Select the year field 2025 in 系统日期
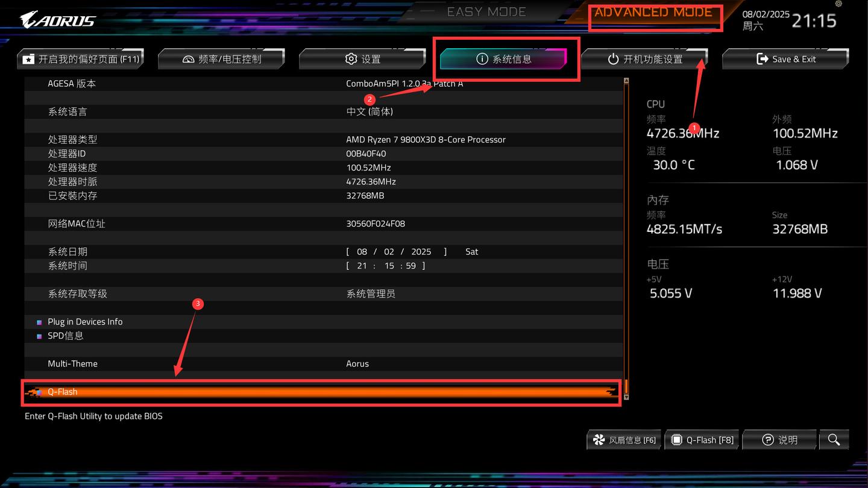The width and height of the screenshot is (868, 488). 421,252
